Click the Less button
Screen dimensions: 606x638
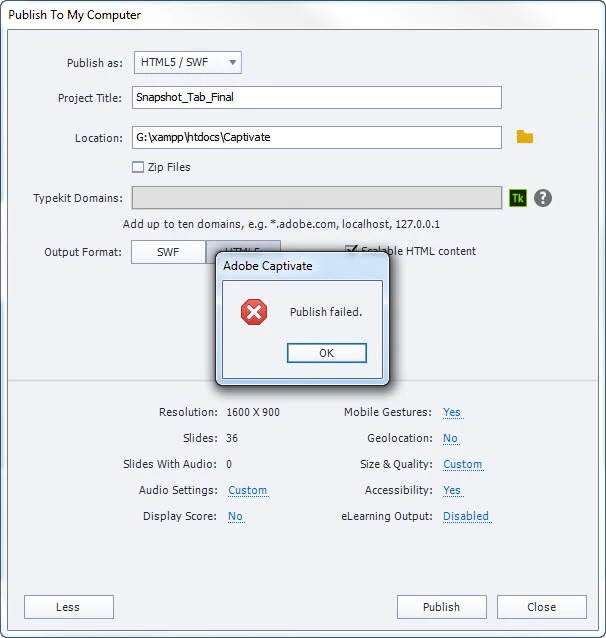coord(69,607)
